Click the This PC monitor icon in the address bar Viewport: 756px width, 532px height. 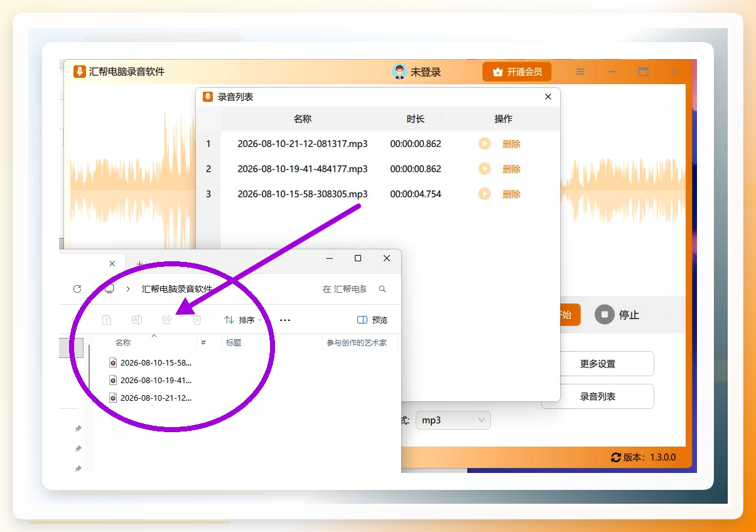[109, 289]
